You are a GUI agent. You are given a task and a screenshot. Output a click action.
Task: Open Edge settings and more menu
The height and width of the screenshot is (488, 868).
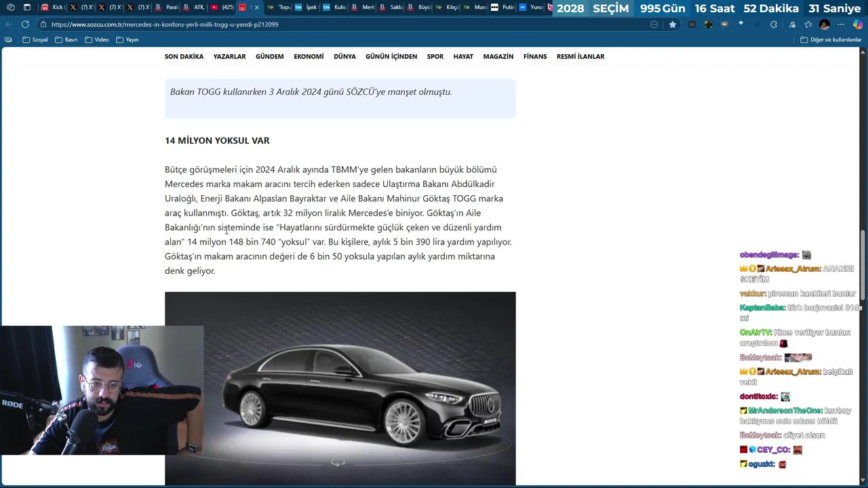pos(841,24)
